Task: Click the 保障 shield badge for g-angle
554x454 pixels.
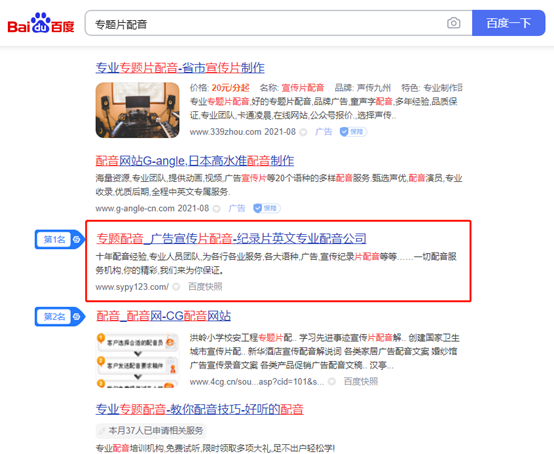Action: pyautogui.click(x=267, y=208)
